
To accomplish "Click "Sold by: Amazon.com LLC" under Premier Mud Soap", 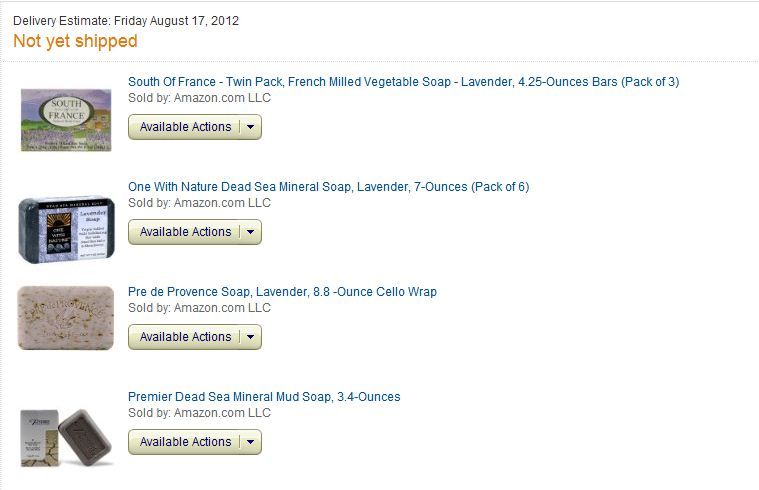I will click(199, 413).
